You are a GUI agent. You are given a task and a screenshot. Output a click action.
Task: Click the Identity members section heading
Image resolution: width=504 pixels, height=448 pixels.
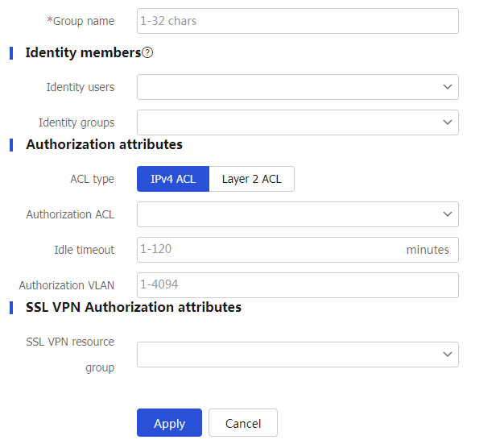(x=83, y=53)
